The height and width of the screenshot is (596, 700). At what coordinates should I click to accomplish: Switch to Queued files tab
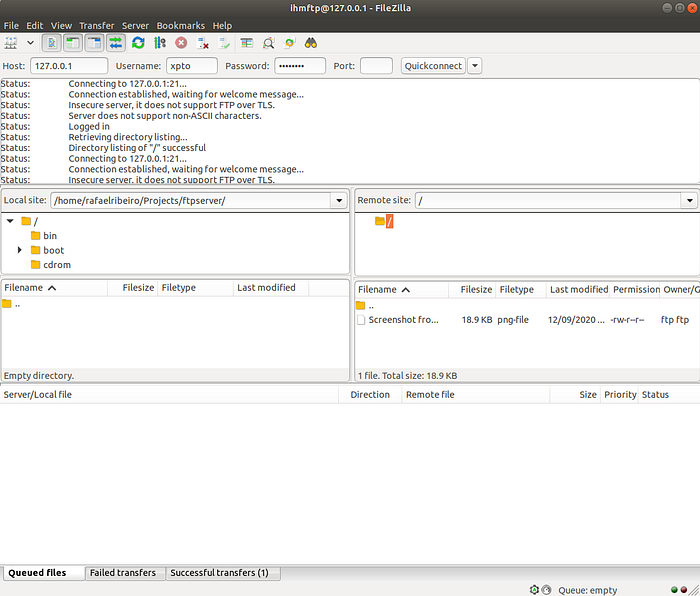[43, 573]
